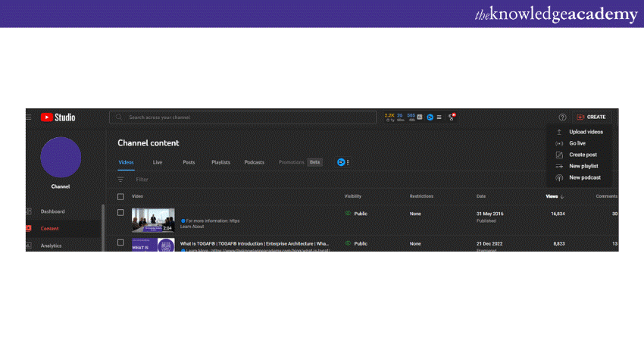The image size is (644, 341).
Task: Click the search across your channel field
Action: tap(250, 117)
